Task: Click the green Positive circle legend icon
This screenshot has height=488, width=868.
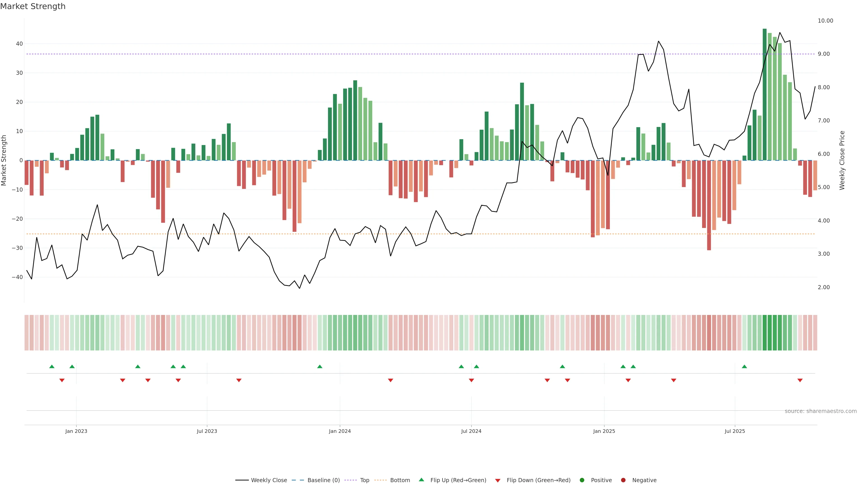Action: (582, 480)
